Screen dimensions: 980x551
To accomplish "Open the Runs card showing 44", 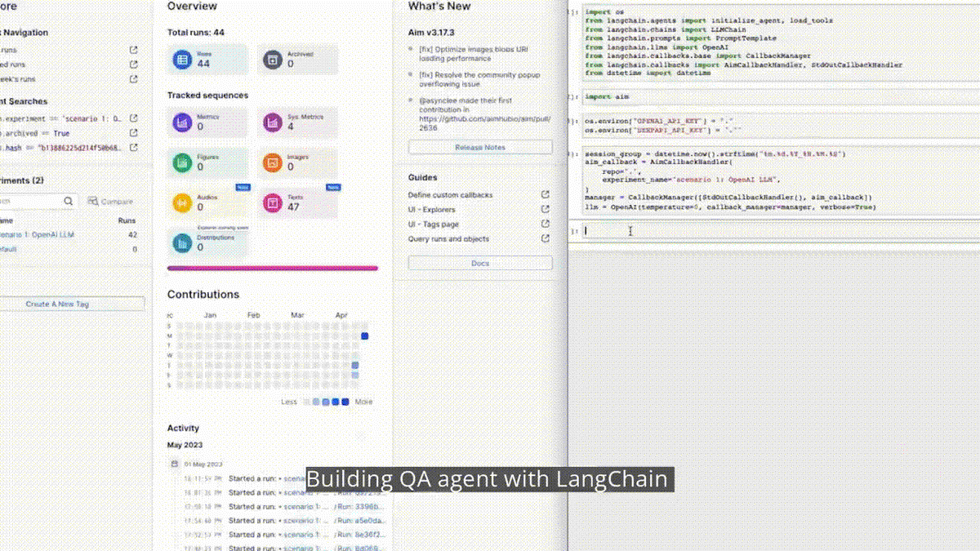I will click(207, 60).
